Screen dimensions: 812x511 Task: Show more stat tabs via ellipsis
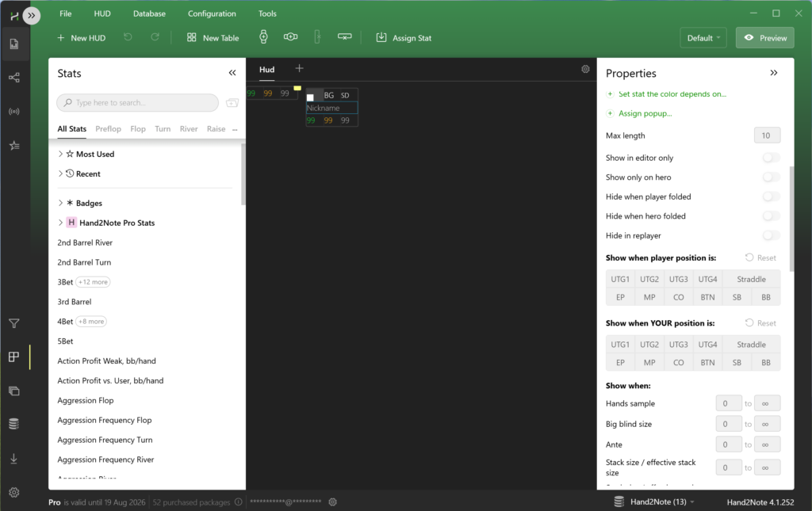click(235, 129)
